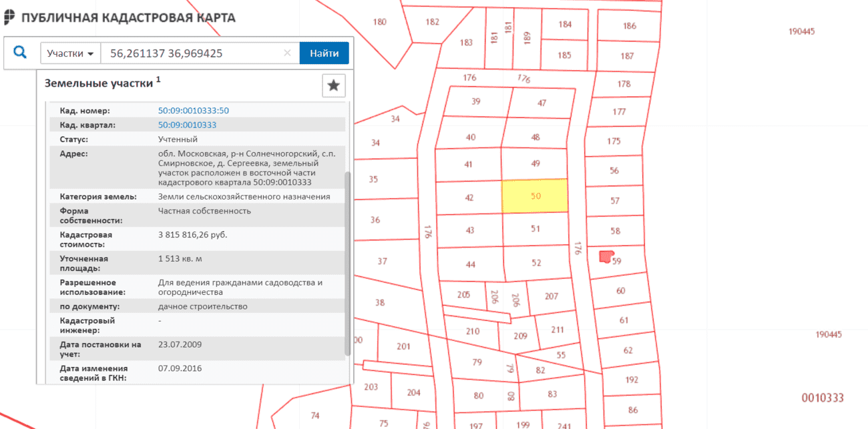Select parcel 57 on the map
The image size is (868, 429).
(615, 200)
